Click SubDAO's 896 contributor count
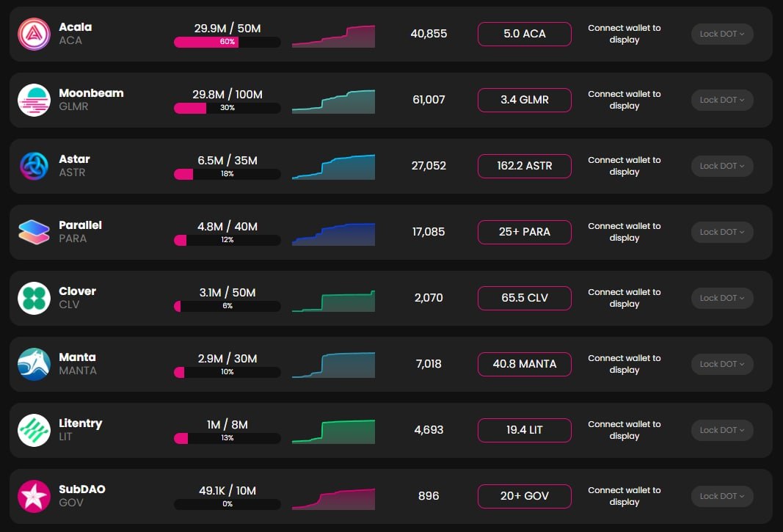783x532 pixels. point(429,496)
